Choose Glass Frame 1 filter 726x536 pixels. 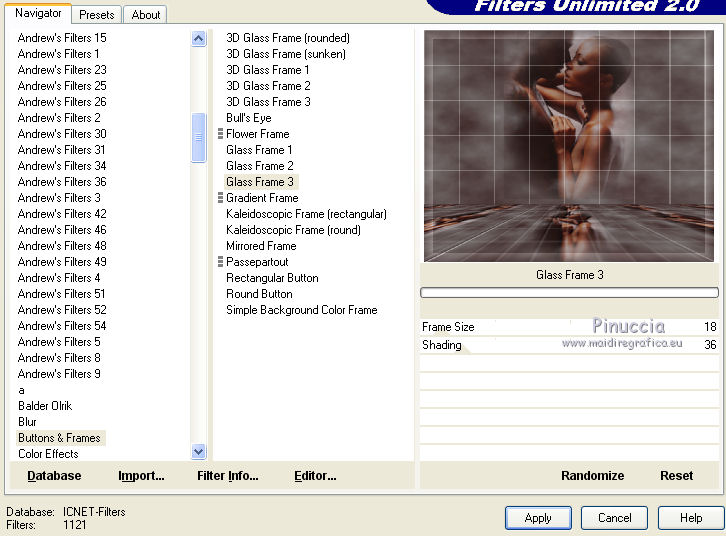259,150
